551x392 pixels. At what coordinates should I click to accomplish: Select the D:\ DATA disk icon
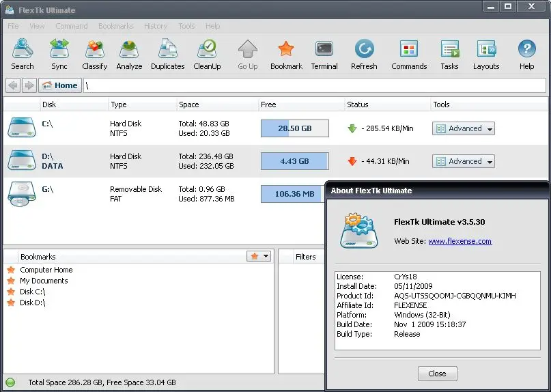(22, 160)
